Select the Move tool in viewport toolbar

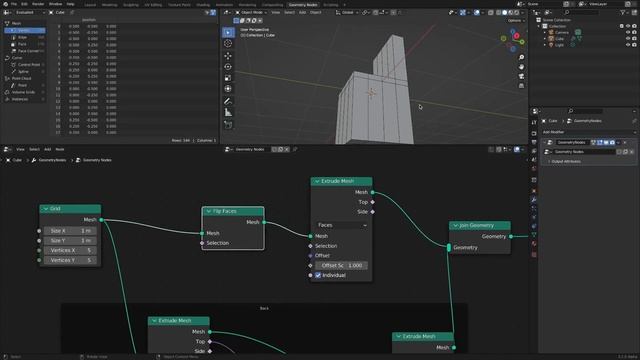[228, 56]
